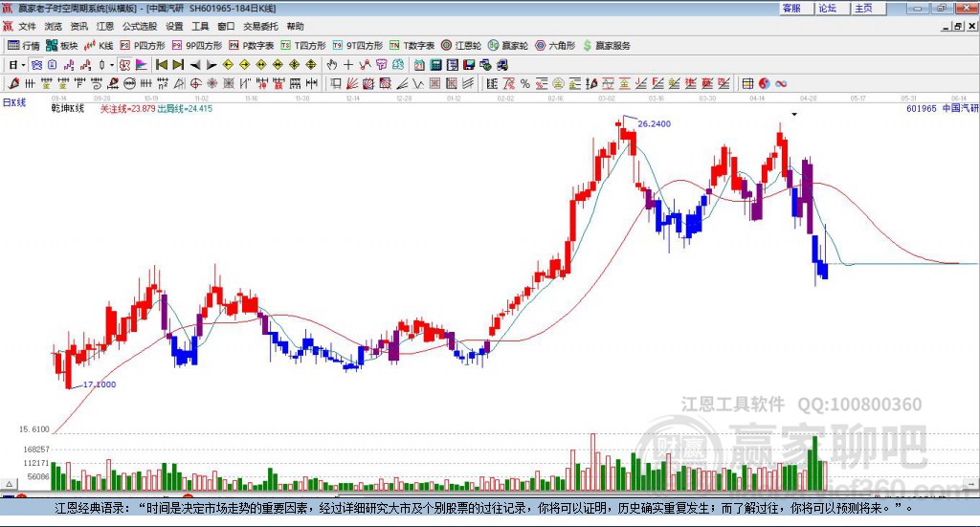This screenshot has width=980, height=527.
Task: Open the P四方形 tool
Action: pos(143,46)
